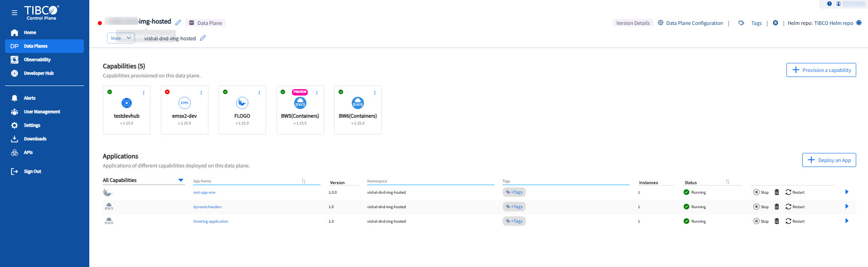Screen dimensions: 868x267
Task: Add tags to dynamicheaders
Action: [x=514, y=207]
